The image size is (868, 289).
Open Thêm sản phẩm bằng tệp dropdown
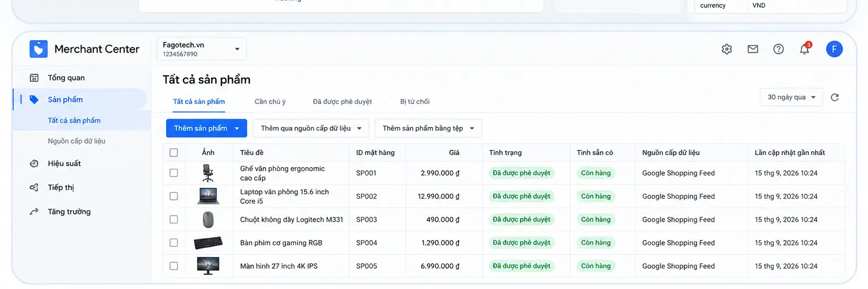pos(428,128)
